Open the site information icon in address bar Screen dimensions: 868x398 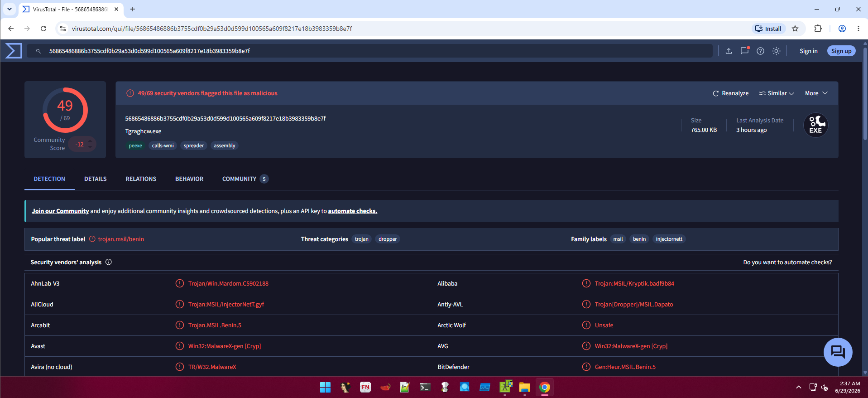[x=63, y=29]
